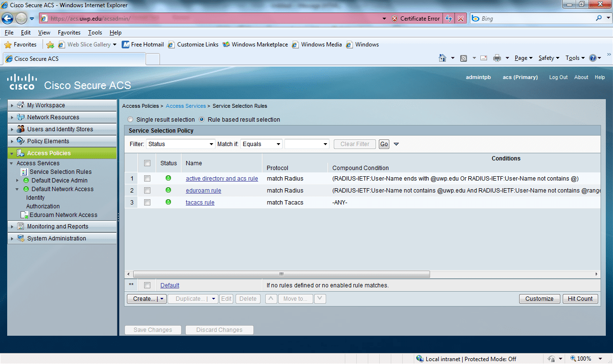613x364 pixels.
Task: Click the Default rule link
Action: (170, 285)
